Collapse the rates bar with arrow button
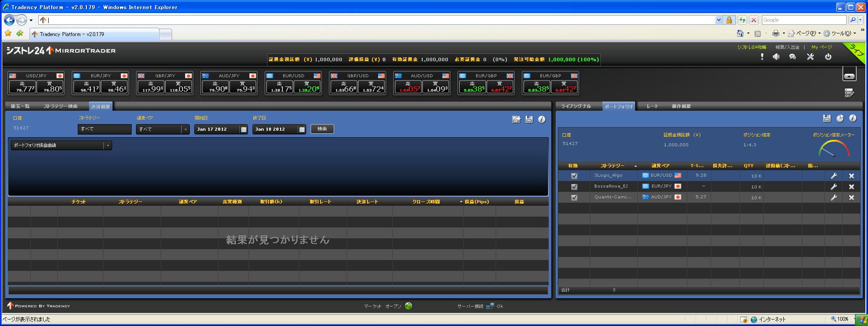This screenshot has width=868, height=326. (x=849, y=75)
